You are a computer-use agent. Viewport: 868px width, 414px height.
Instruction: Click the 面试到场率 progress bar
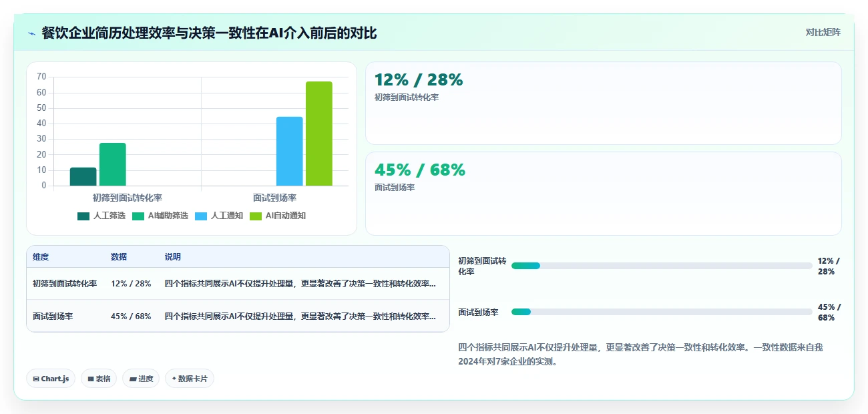662,312
